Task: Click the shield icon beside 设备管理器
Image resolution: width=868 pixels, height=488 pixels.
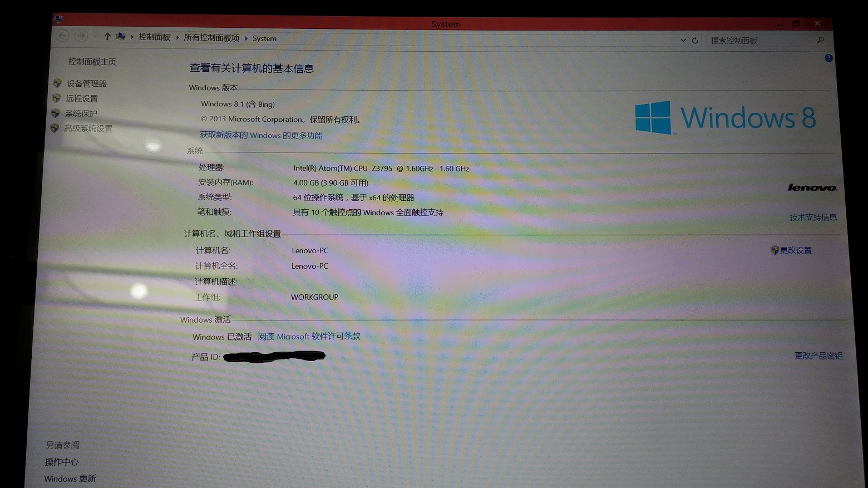Action: 57,83
